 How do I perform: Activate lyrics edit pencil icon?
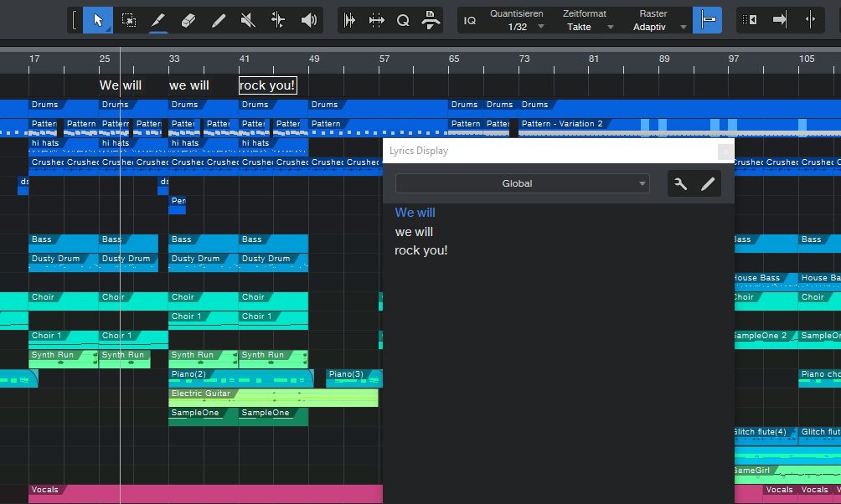709,183
